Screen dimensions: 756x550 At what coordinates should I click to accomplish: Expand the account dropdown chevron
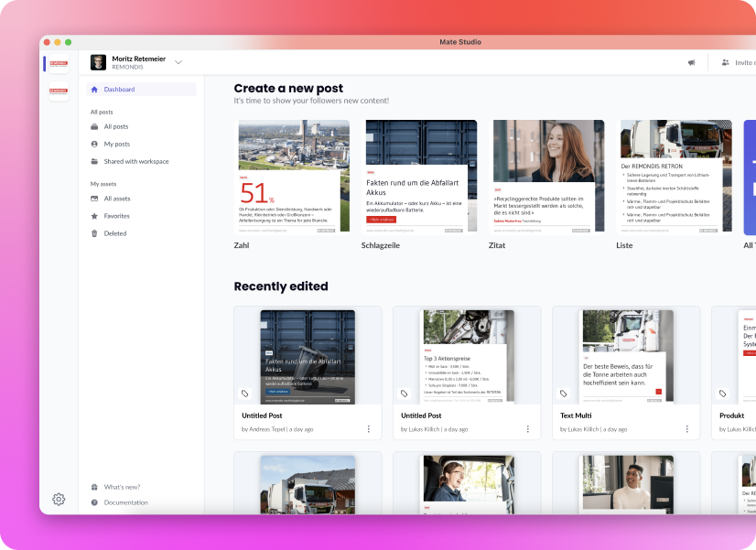(x=178, y=62)
